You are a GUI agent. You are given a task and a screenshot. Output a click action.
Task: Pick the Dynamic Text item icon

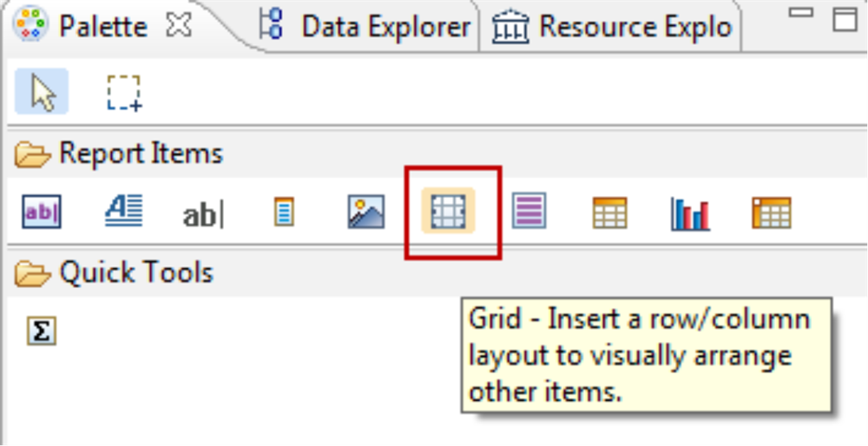tap(203, 215)
